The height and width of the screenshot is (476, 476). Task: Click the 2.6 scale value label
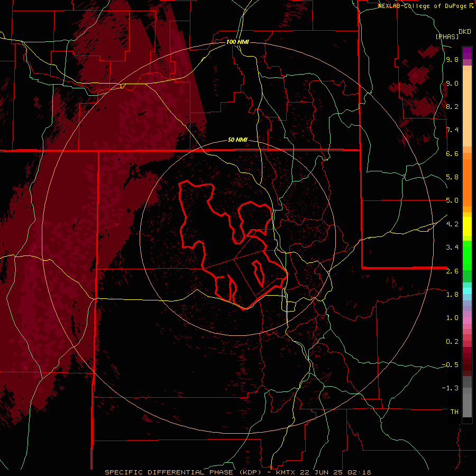point(452,271)
